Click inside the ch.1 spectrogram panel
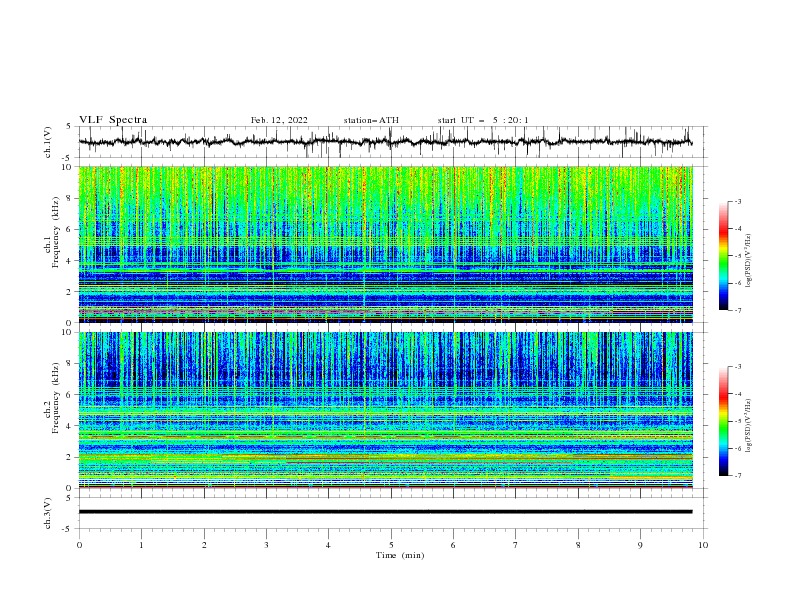 pos(385,244)
